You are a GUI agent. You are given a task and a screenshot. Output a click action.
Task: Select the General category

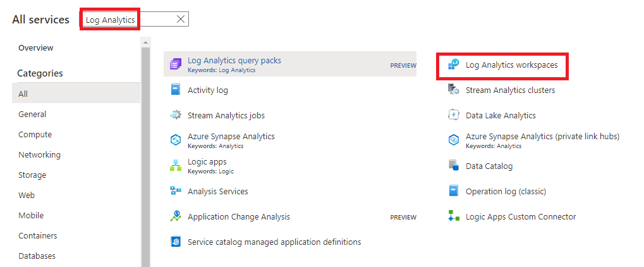pos(32,114)
